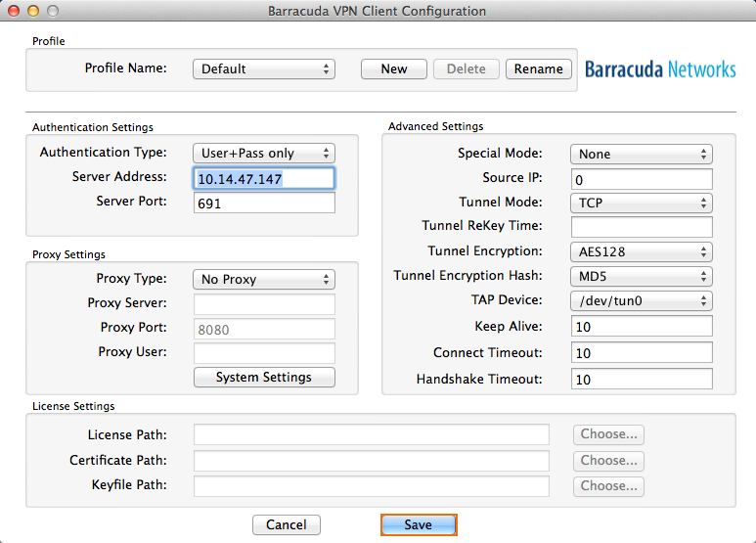Viewport: 756px width, 543px height.
Task: Click the Keyfile Path field
Action: (x=372, y=486)
